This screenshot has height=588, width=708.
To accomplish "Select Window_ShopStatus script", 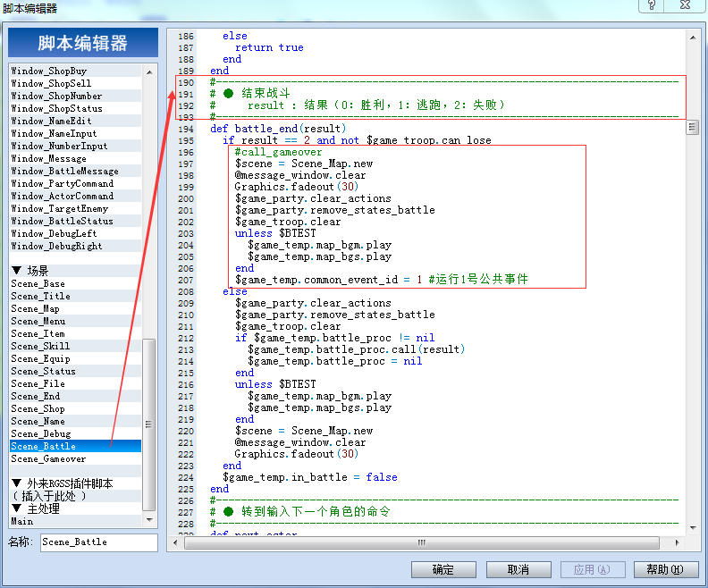I will [76, 109].
